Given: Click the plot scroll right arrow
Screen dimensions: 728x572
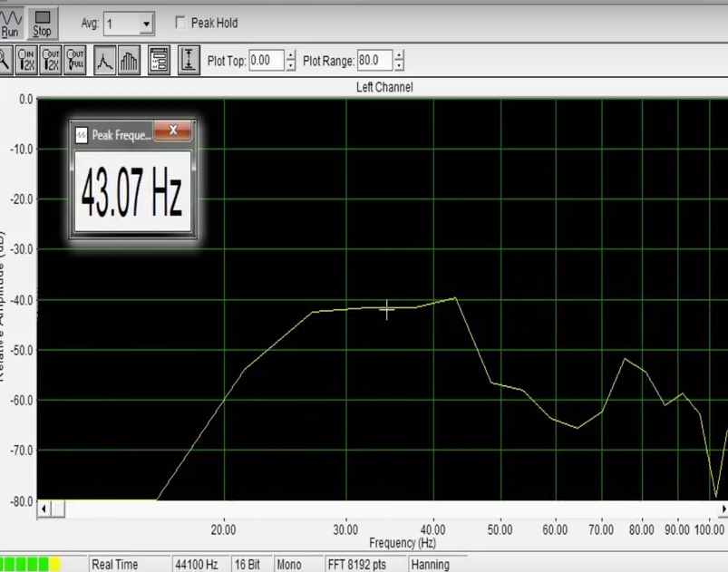Looking at the screenshot, I should (723, 509).
